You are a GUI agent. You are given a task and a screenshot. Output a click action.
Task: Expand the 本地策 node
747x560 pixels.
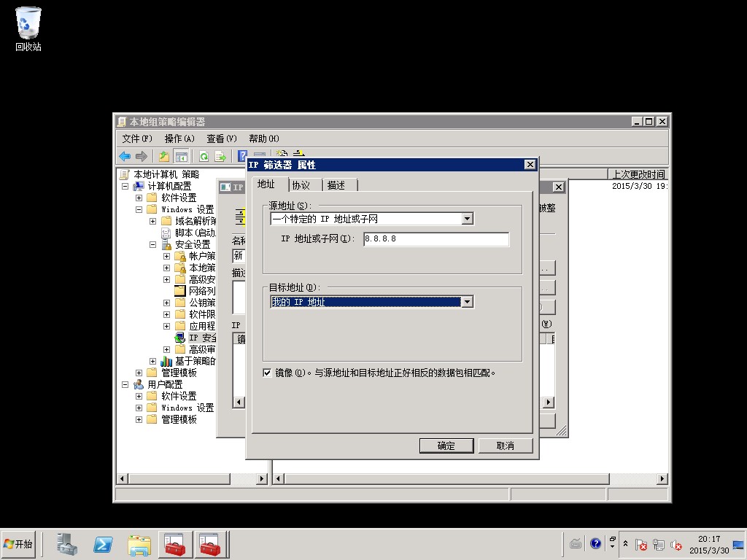[x=167, y=268]
